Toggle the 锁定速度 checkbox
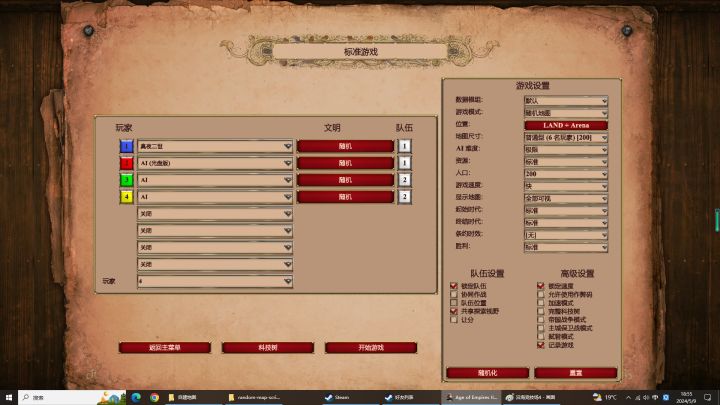 [540, 286]
